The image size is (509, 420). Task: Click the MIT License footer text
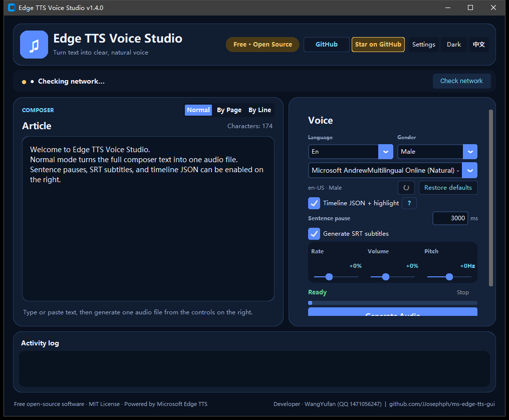tap(104, 404)
